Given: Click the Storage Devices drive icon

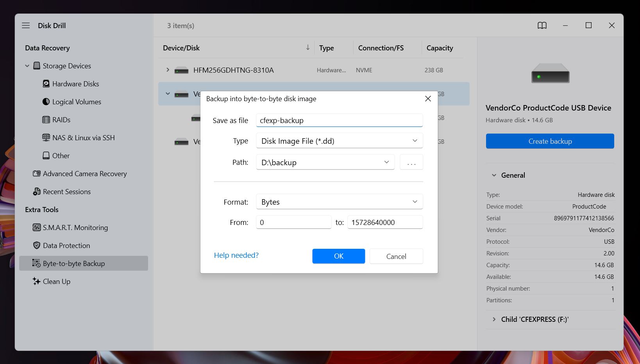Looking at the screenshot, I should (x=37, y=66).
